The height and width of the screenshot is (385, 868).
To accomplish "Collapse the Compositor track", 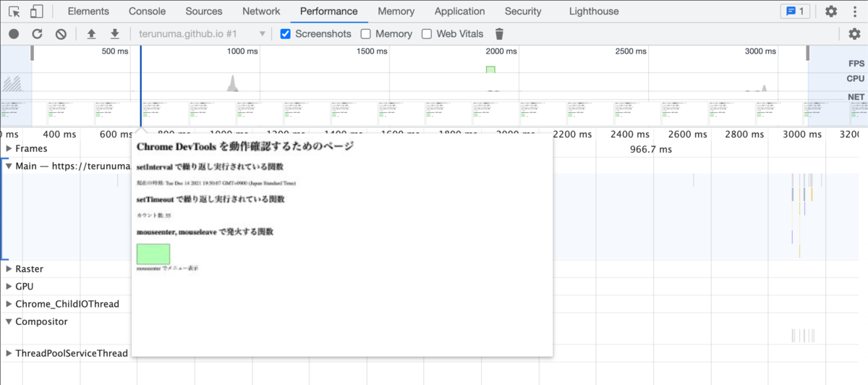I will click(9, 321).
